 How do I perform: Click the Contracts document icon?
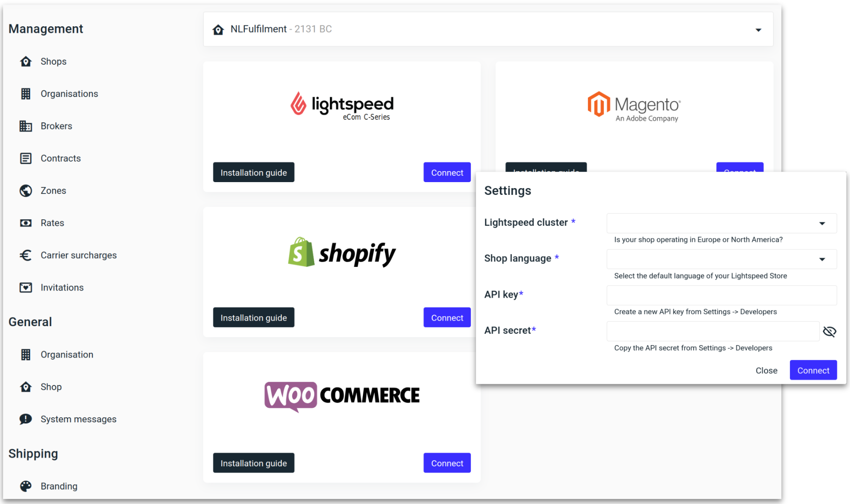(x=26, y=158)
